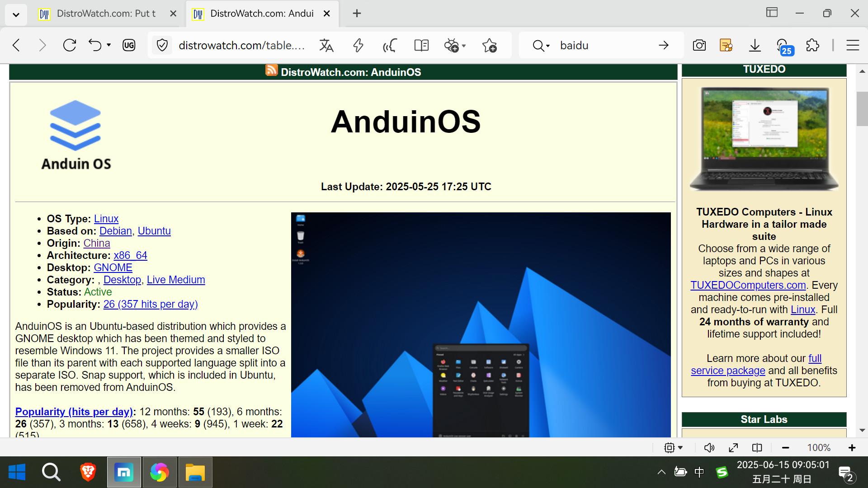Screen dimensions: 868x488
Task: Click the TUXEDOComputers.com link
Action: pos(748,285)
